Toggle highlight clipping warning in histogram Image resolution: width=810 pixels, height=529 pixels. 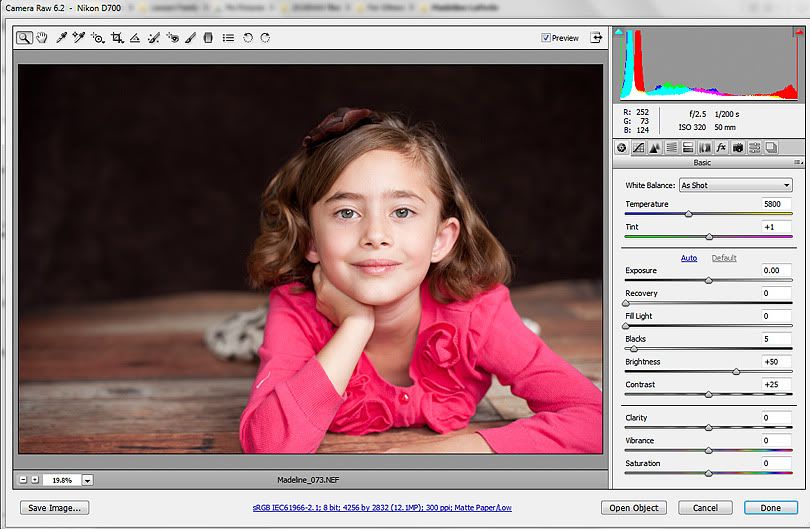(x=799, y=32)
